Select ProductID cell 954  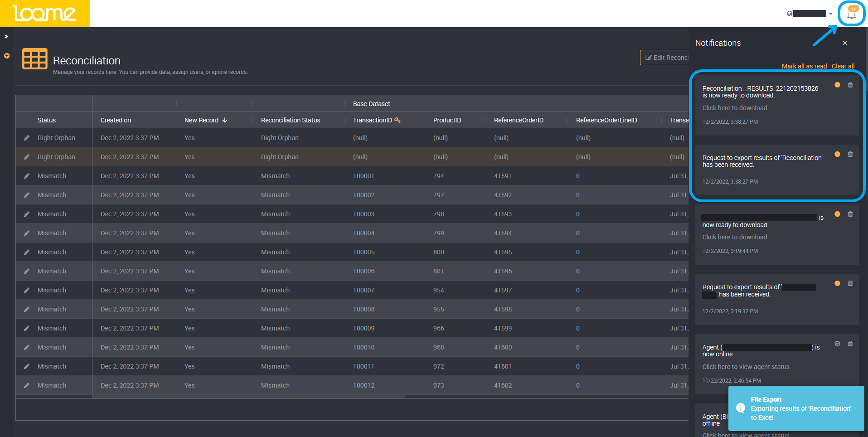click(x=438, y=290)
